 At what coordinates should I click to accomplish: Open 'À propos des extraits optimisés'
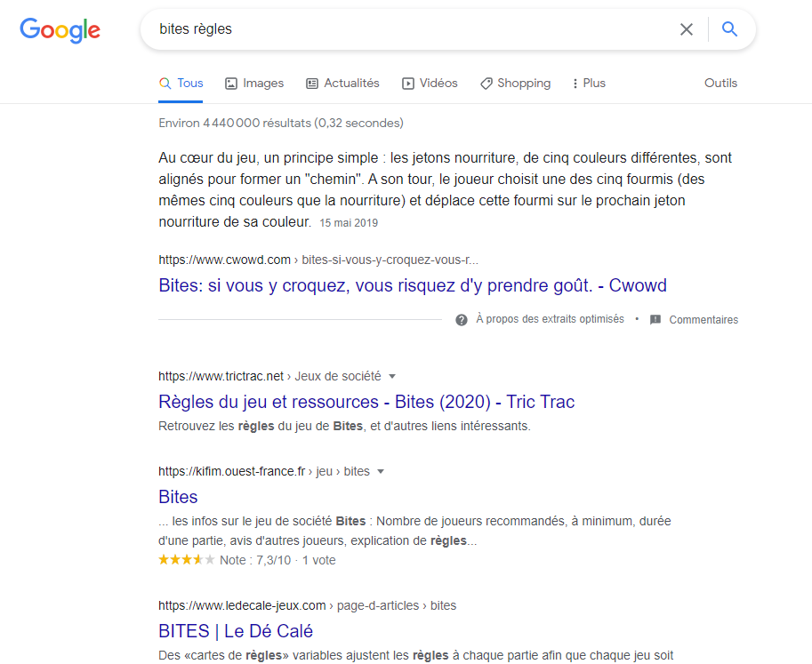pyautogui.click(x=550, y=319)
